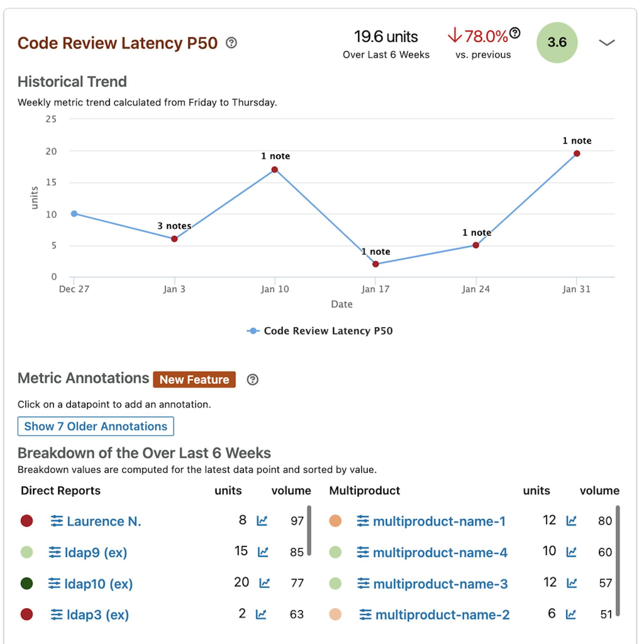The height and width of the screenshot is (644, 644).
Task: Click filter sliders icon beside multiproduct-name-1
Action: [363, 521]
